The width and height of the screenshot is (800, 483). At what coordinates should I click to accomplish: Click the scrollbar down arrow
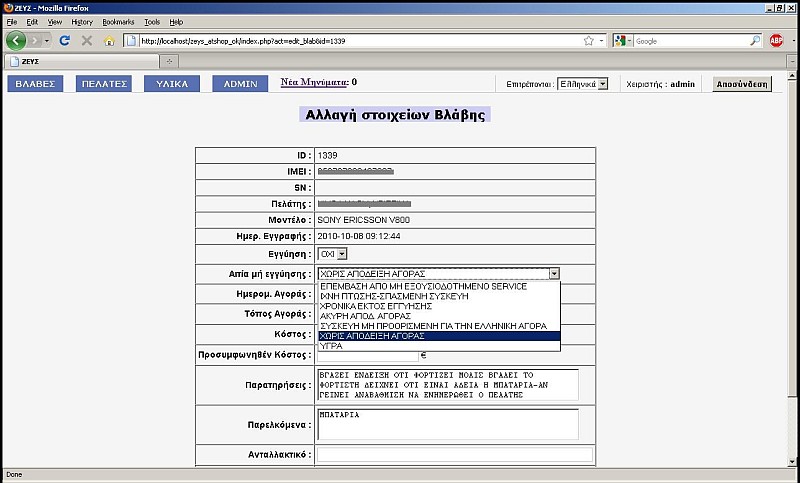(x=792, y=463)
